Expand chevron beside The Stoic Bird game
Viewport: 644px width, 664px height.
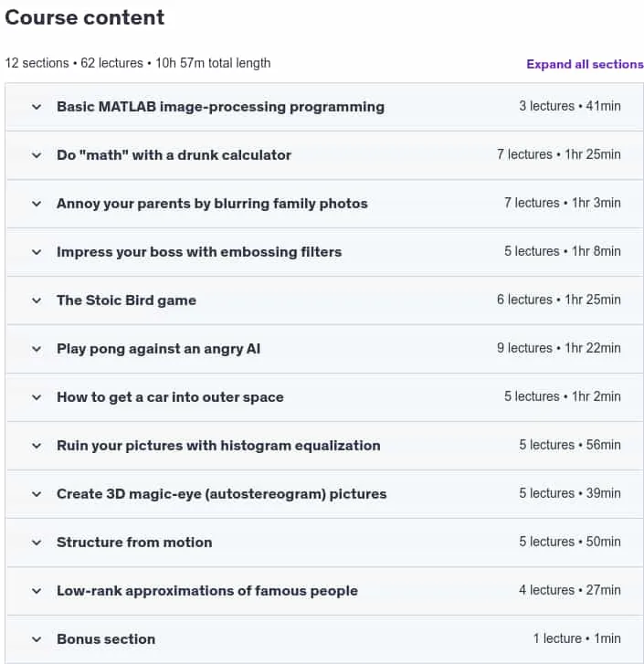click(x=37, y=300)
